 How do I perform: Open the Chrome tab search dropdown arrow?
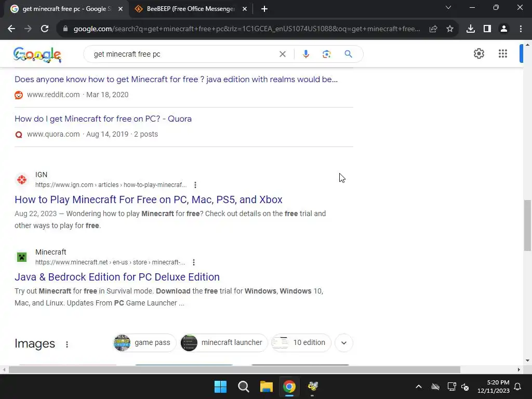tap(448, 7)
